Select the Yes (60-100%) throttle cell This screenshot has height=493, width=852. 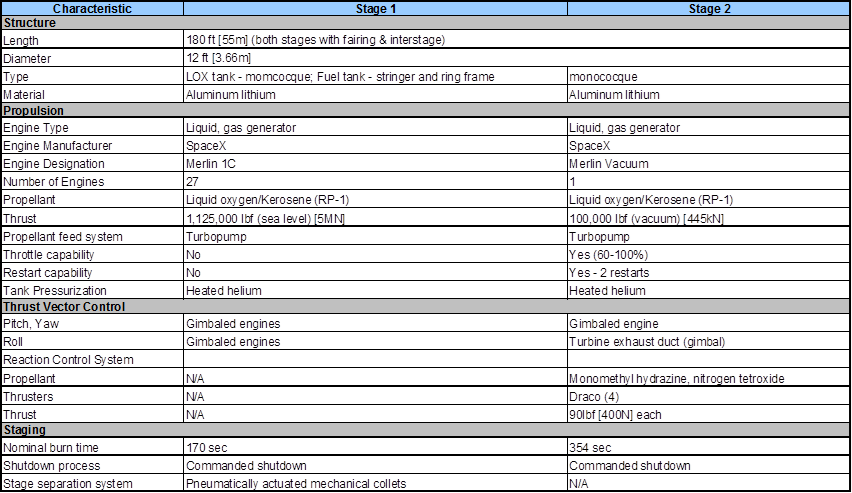(709, 254)
